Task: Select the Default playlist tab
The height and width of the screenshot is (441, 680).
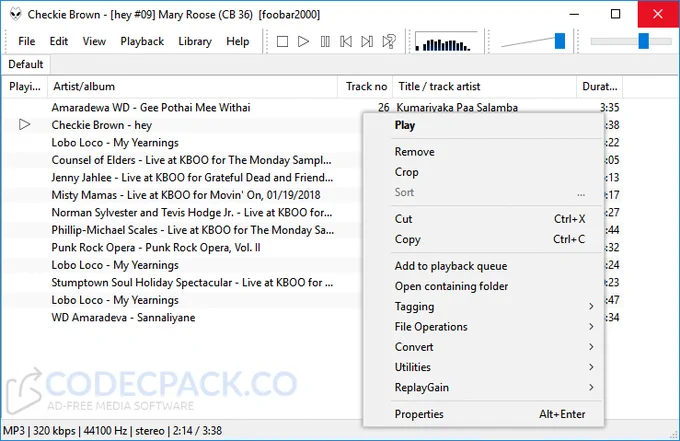Action: 26,64
